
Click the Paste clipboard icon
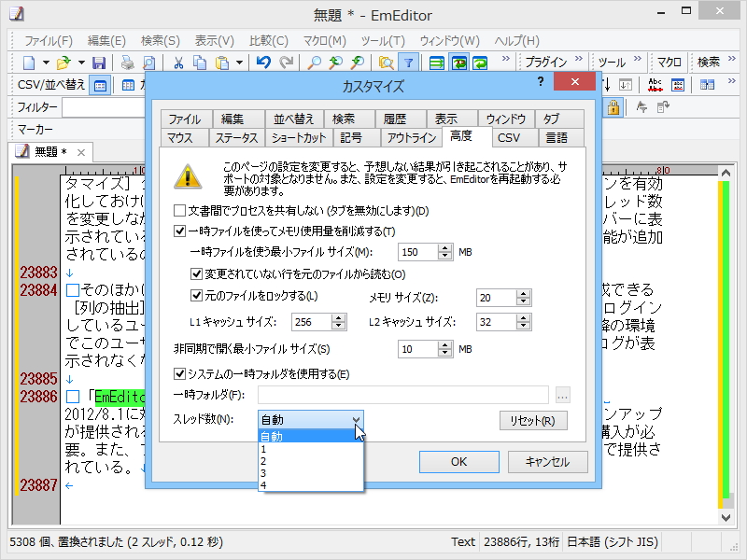click(222, 63)
